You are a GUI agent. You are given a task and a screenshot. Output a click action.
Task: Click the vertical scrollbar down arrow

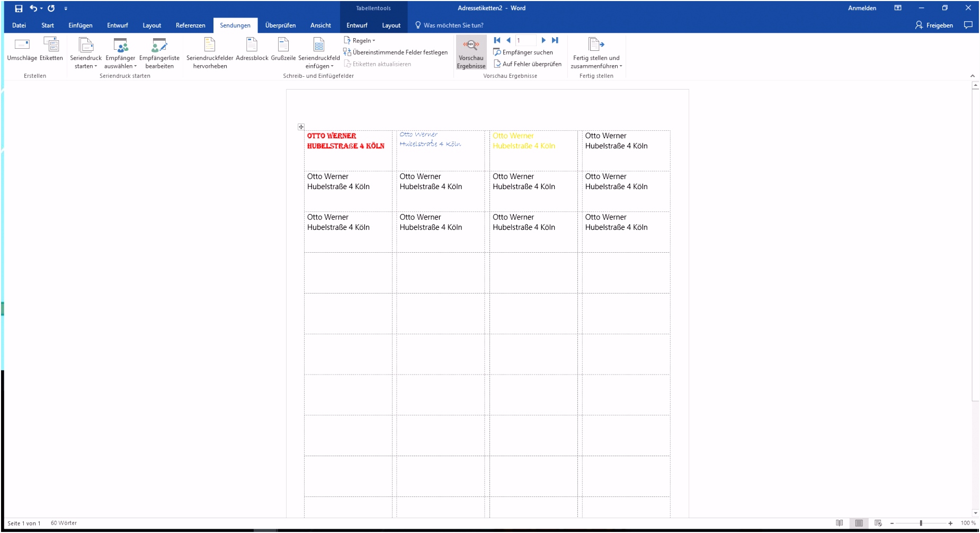pos(975,513)
